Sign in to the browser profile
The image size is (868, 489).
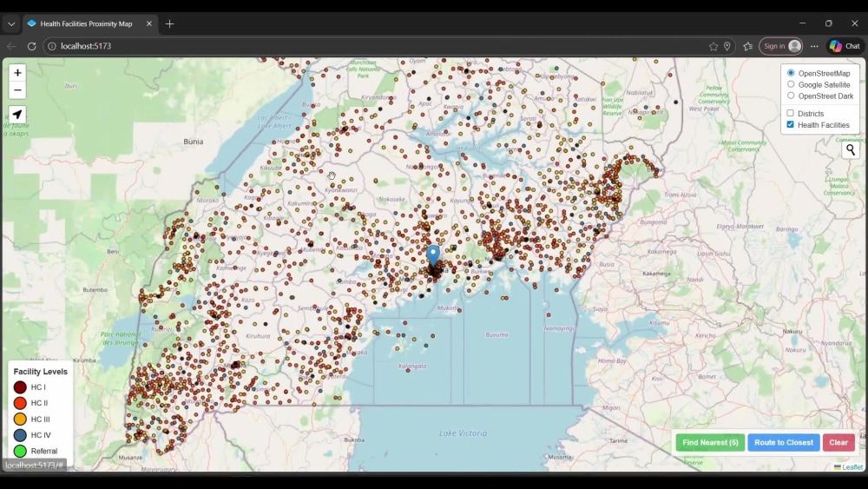780,47
